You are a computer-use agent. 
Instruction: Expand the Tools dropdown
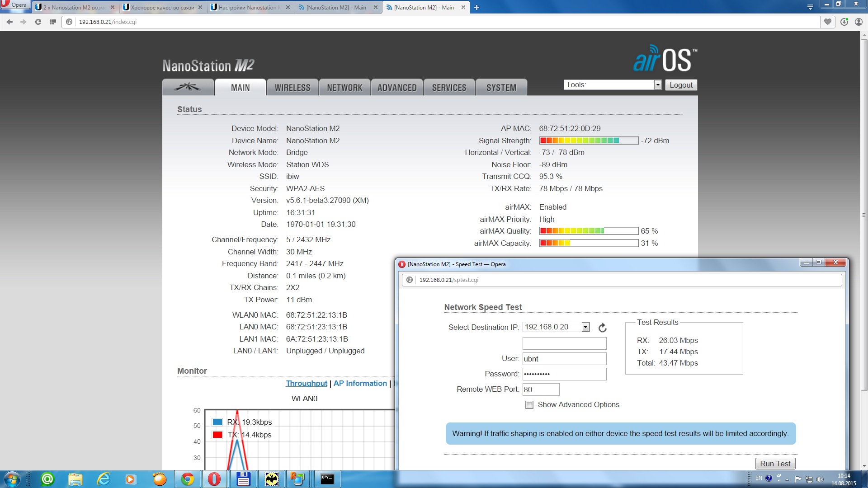tap(613, 84)
